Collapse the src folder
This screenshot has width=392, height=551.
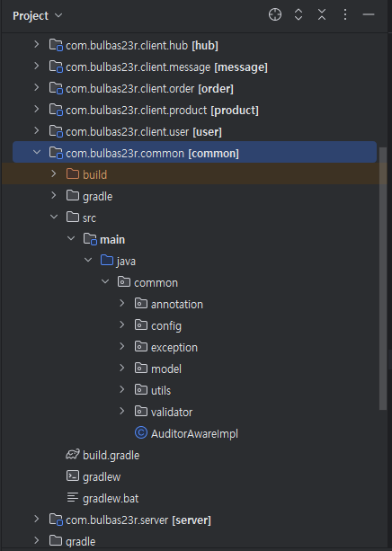[53, 217]
